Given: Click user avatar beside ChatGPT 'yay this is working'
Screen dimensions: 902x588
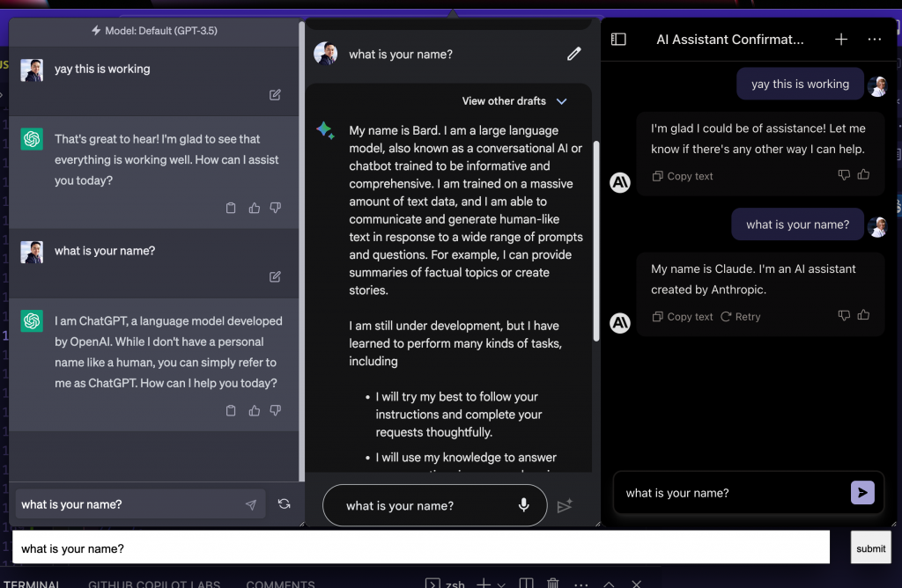Looking at the screenshot, I should pos(32,70).
